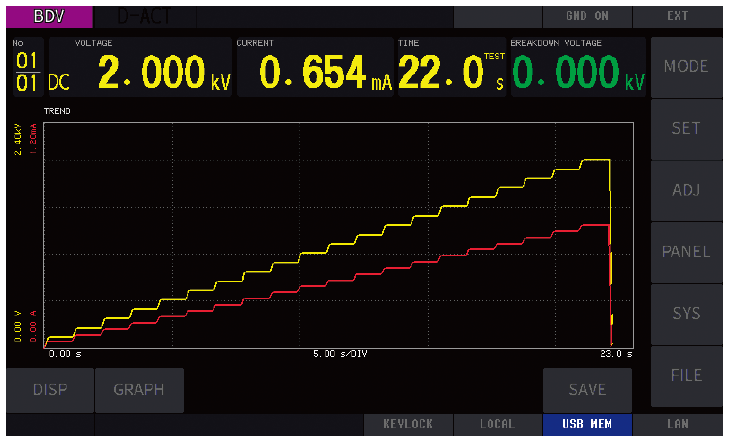
Task: Click the 23.0 s axis end label
Action: (616, 354)
